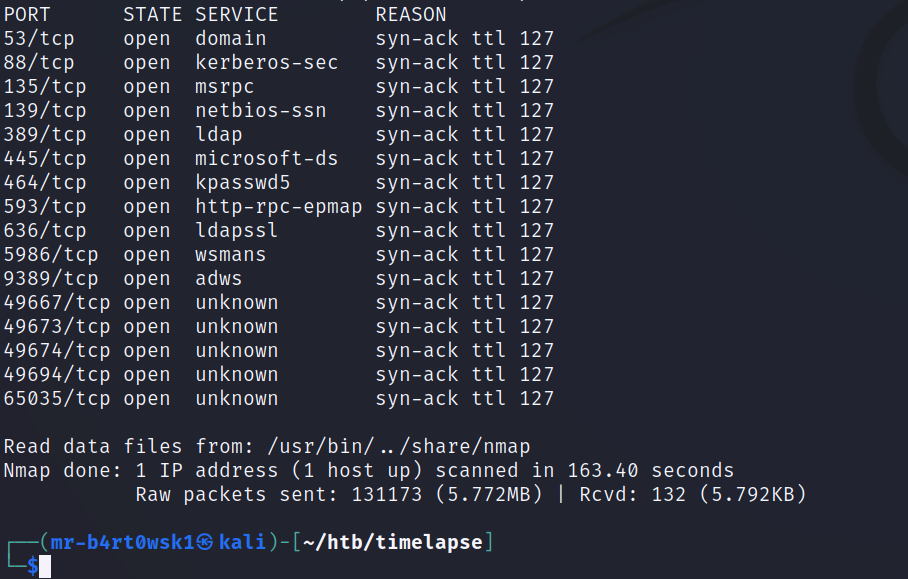Click the /usr/bin/../share/nmap path text
The width and height of the screenshot is (908, 579).
[x=398, y=447]
